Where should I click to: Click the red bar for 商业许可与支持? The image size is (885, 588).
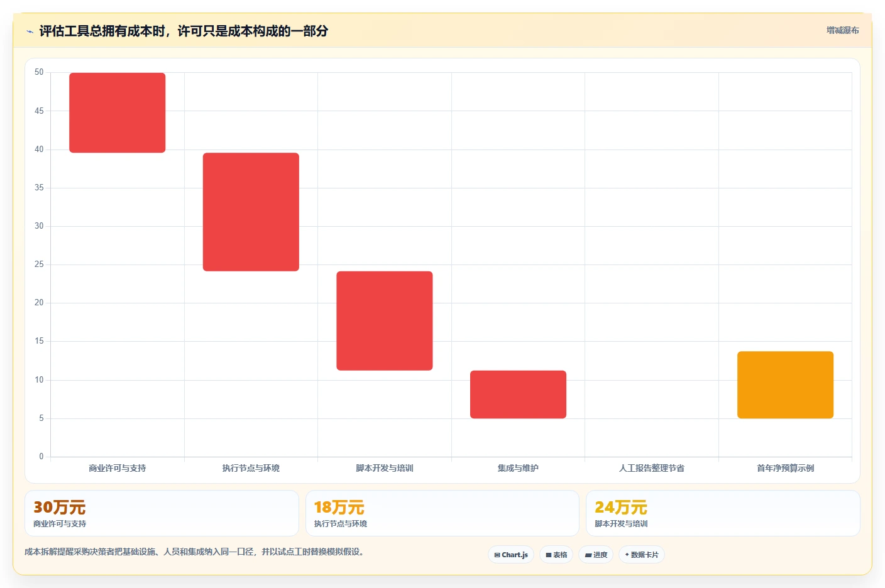point(118,112)
